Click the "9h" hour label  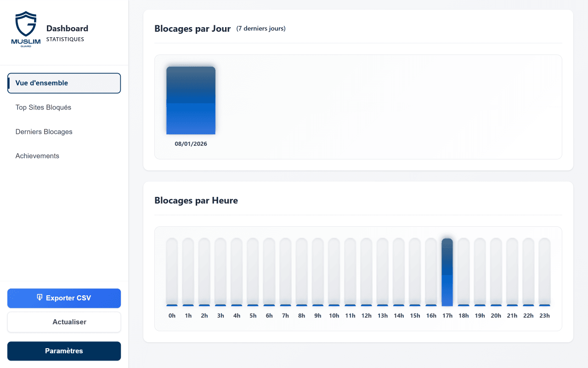pos(317,316)
